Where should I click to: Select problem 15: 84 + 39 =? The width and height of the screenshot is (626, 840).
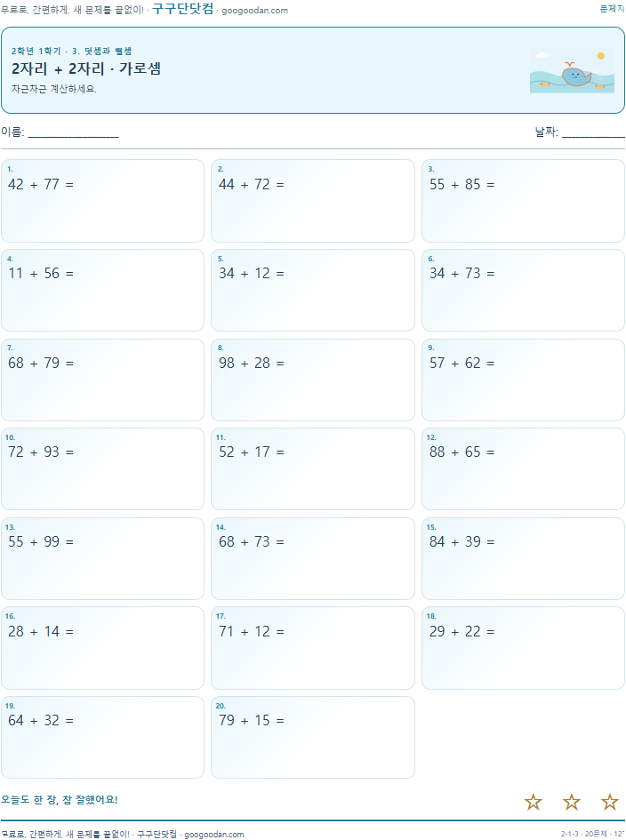(x=523, y=559)
